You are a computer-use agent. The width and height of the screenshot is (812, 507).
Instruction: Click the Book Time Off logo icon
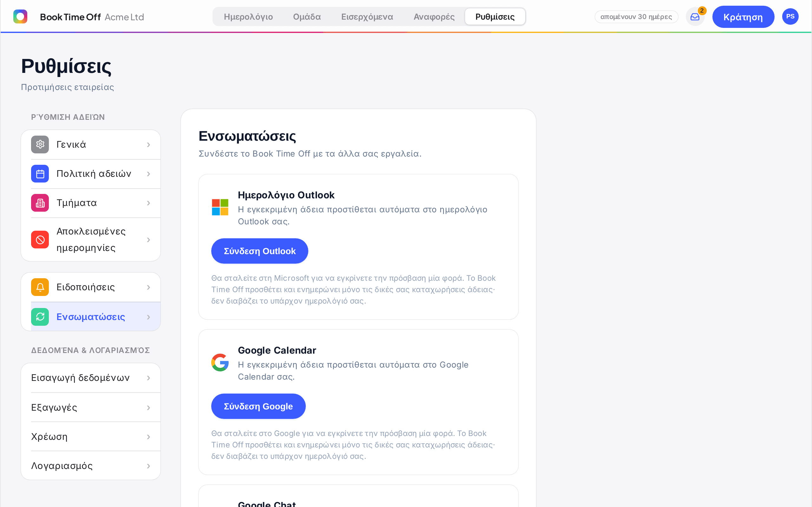pos(20,16)
